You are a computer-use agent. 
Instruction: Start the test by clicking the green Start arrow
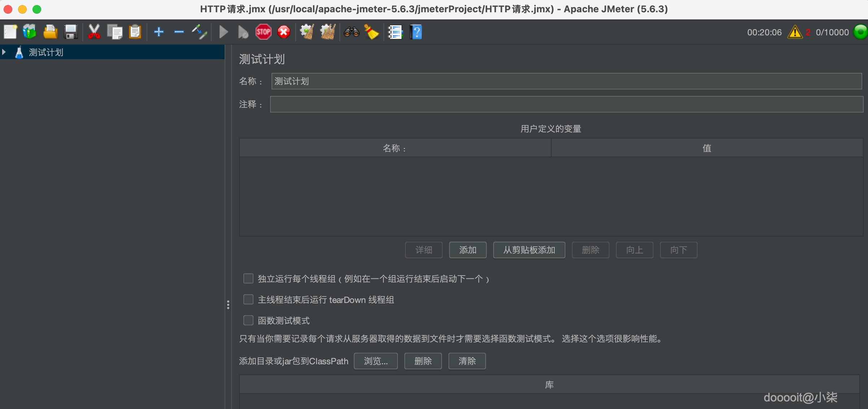point(223,32)
